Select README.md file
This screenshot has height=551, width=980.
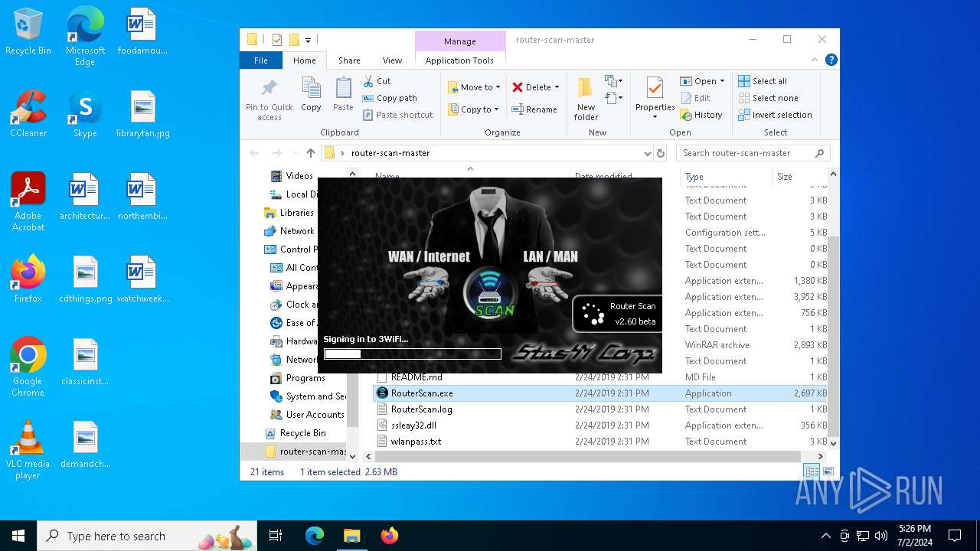click(602, 377)
